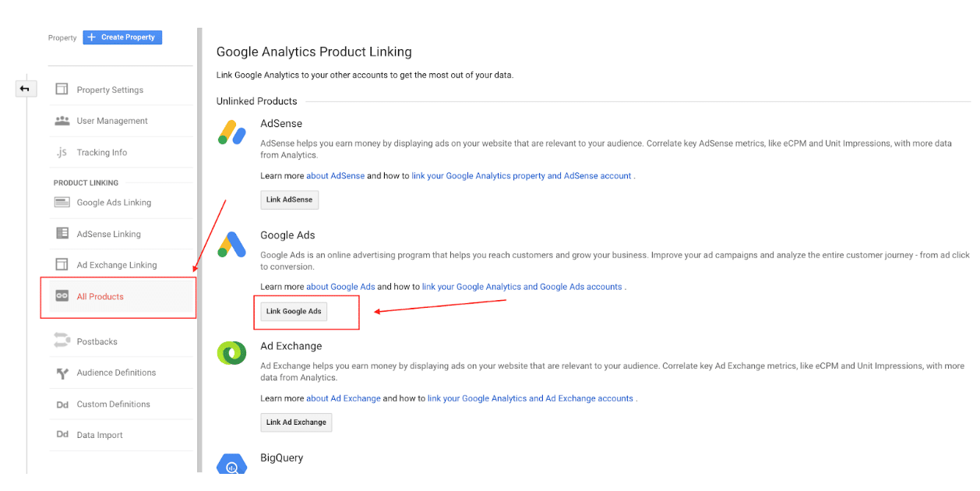Screen dimensions: 980x491
Task: Click the Ad Exchange product logo
Action: [x=232, y=354]
